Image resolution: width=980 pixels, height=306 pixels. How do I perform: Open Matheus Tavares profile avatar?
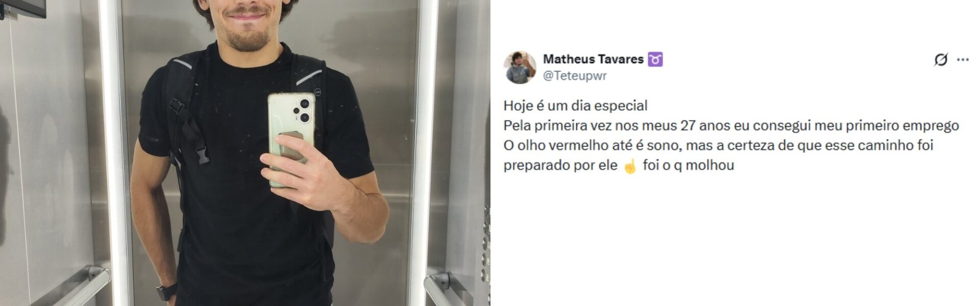tap(520, 67)
